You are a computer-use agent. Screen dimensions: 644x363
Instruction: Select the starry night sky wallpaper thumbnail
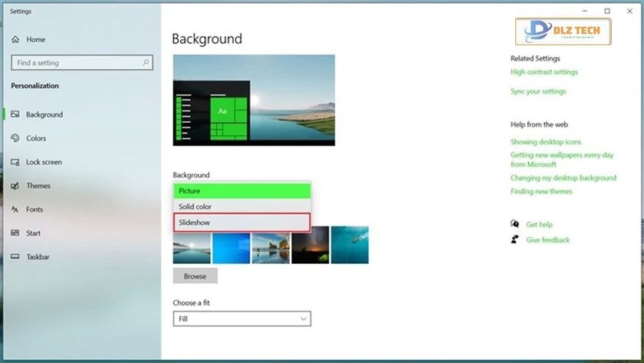310,245
